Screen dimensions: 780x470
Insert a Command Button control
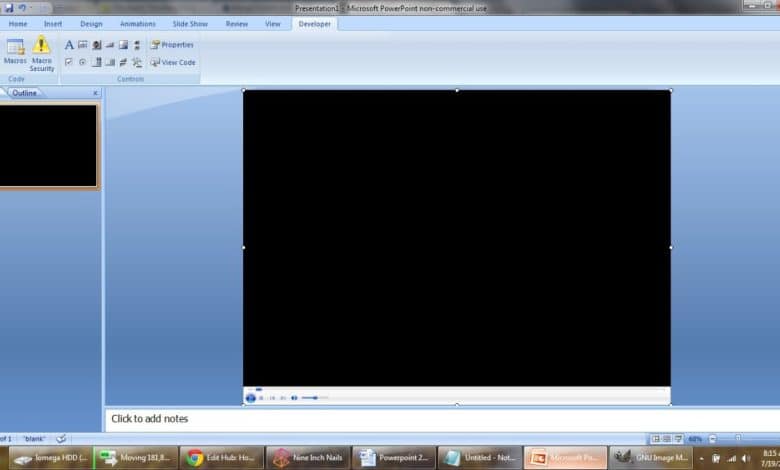110,45
